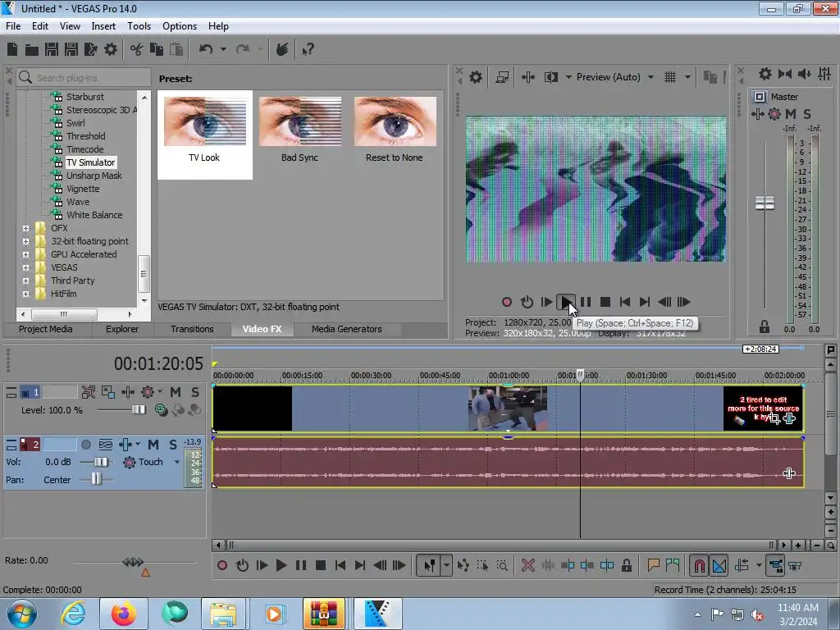The width and height of the screenshot is (840, 630).
Task: Click the red Delete X in the timeline toolbar
Action: pos(527,565)
